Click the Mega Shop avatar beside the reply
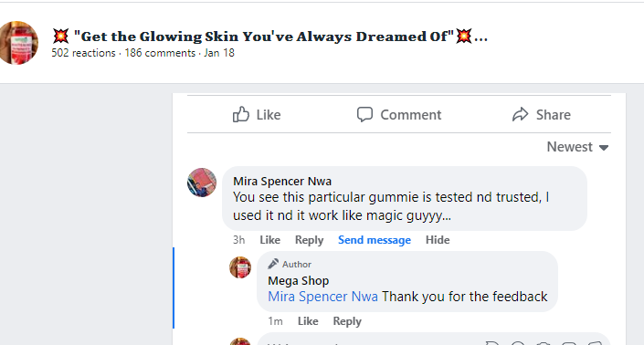Viewport: 644px width, 345px height. click(x=240, y=267)
